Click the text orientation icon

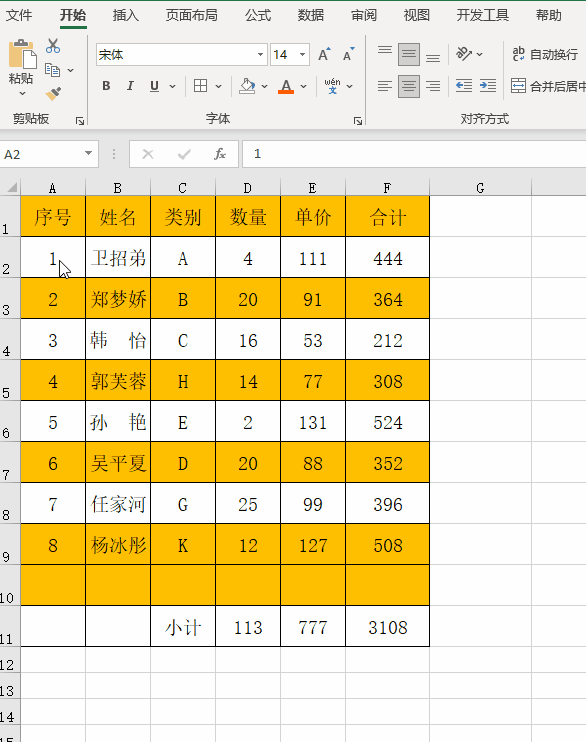(x=464, y=54)
